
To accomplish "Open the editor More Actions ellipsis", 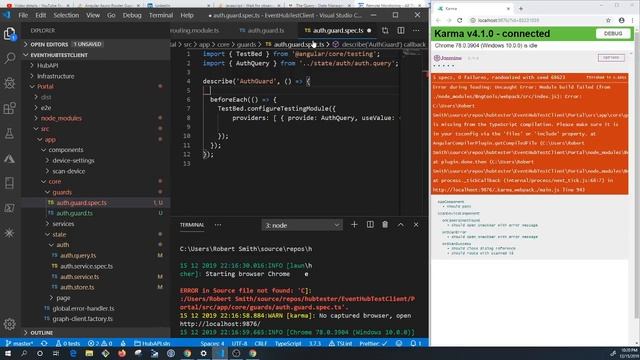I will tap(416, 30).
